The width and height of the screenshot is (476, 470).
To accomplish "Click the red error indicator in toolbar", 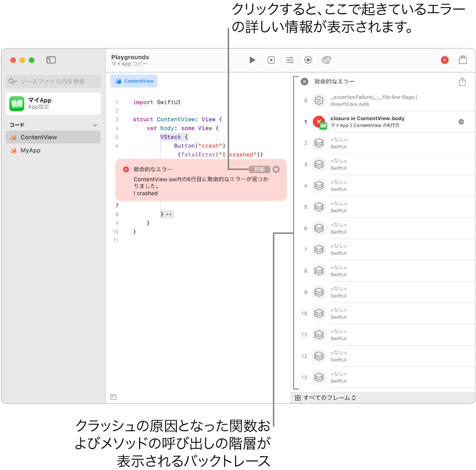I will click(x=445, y=60).
